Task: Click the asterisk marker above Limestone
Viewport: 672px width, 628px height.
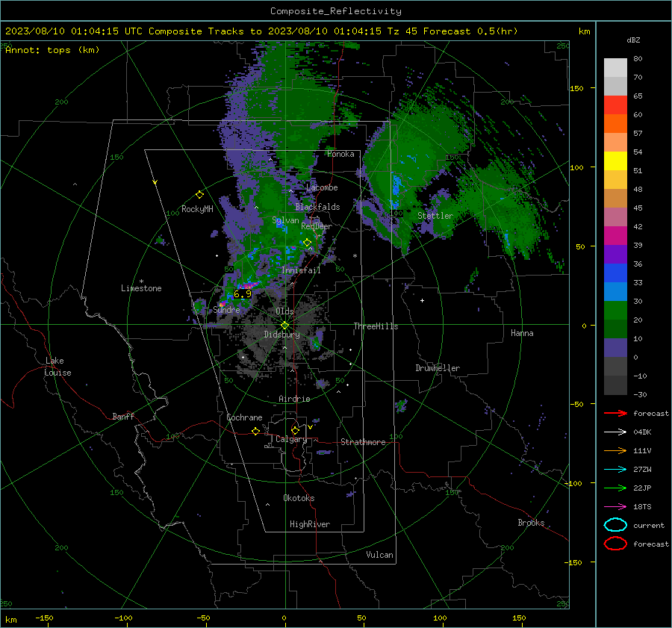Action: point(141,282)
